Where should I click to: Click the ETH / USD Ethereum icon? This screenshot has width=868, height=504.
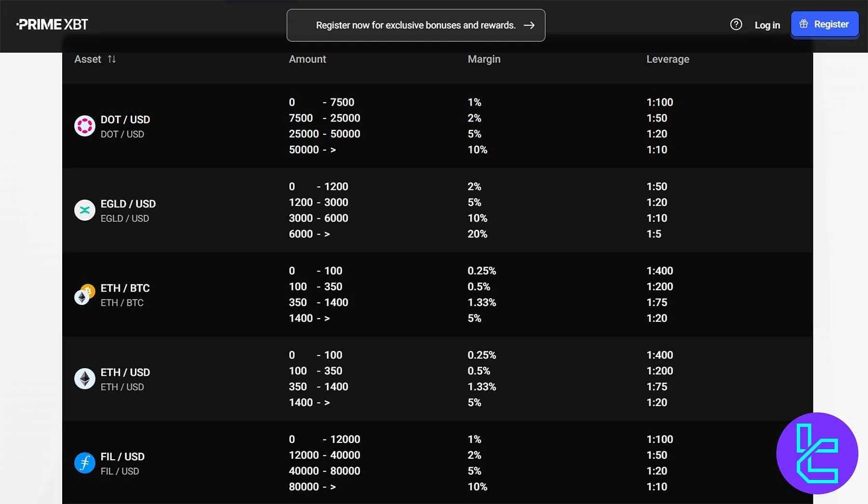tap(85, 379)
